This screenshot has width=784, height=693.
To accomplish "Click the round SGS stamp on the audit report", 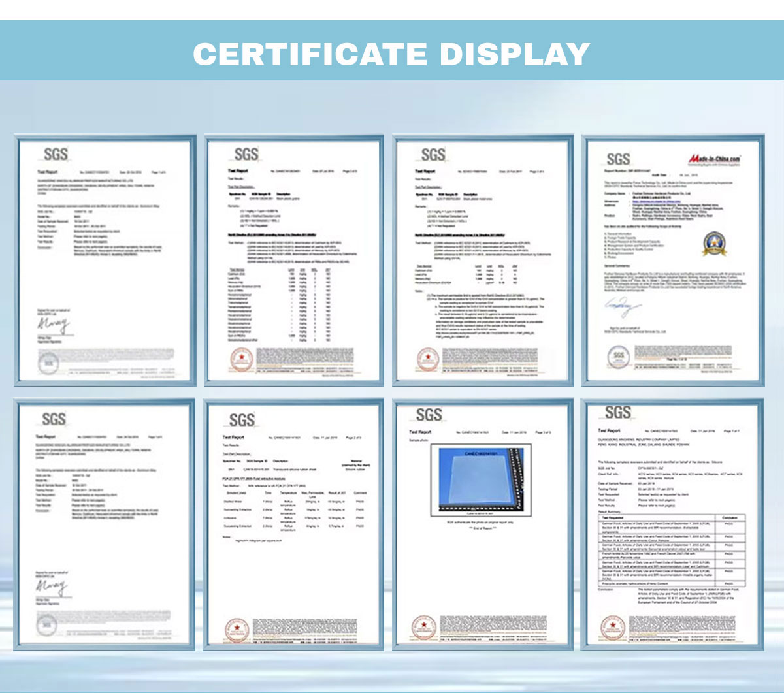I will pos(618,357).
